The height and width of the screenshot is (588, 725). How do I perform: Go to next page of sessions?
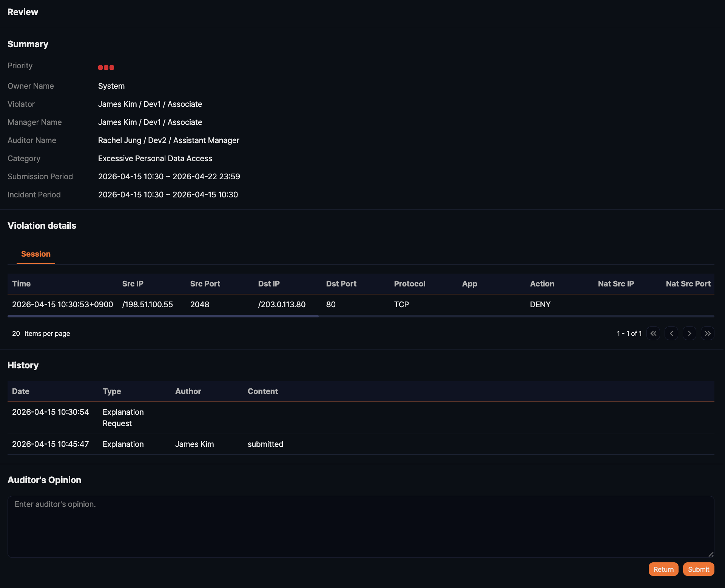click(x=690, y=334)
